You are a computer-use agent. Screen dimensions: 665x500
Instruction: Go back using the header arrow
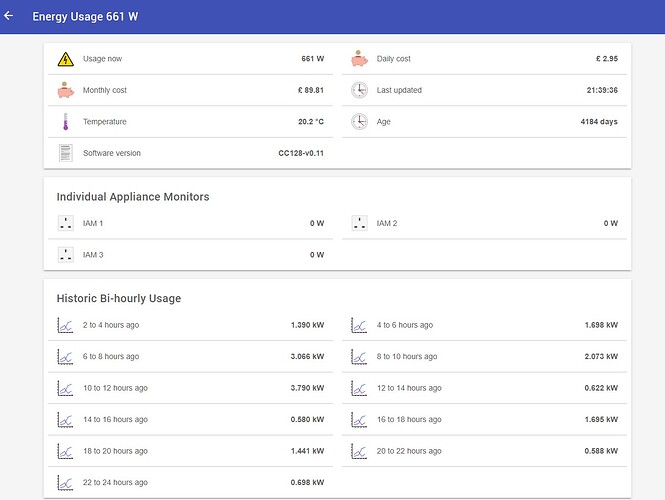click(x=8, y=16)
